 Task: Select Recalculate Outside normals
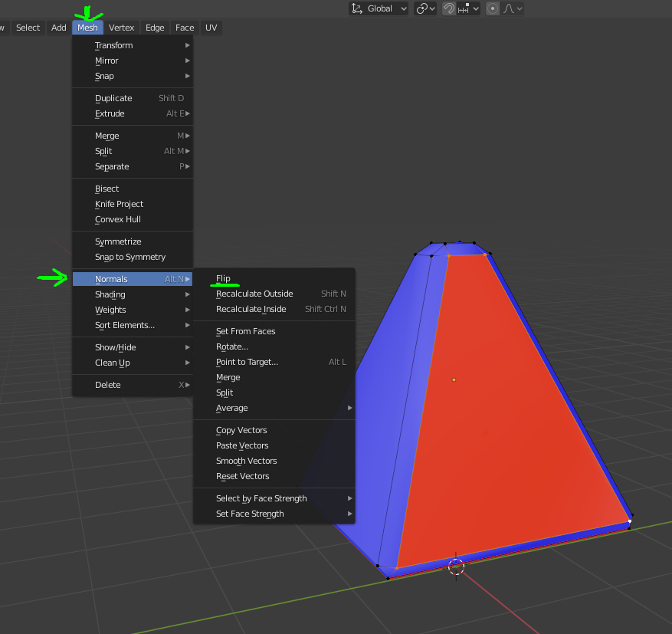(254, 294)
